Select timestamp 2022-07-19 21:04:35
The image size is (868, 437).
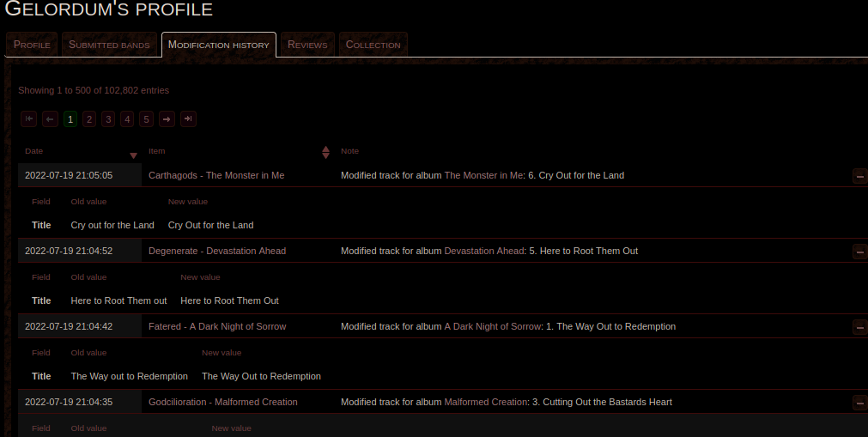[69, 402]
